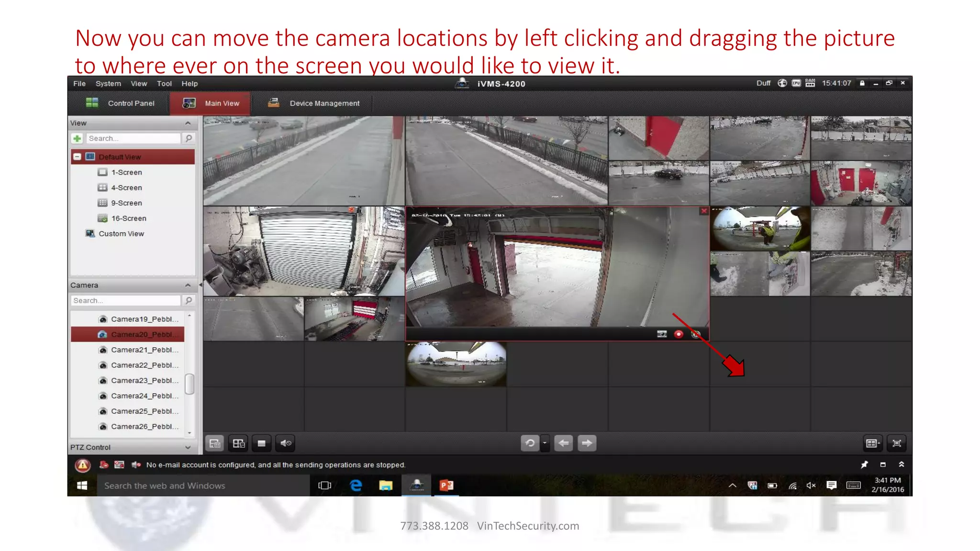Click the Camera search field
980x551 pixels.
tap(126, 301)
